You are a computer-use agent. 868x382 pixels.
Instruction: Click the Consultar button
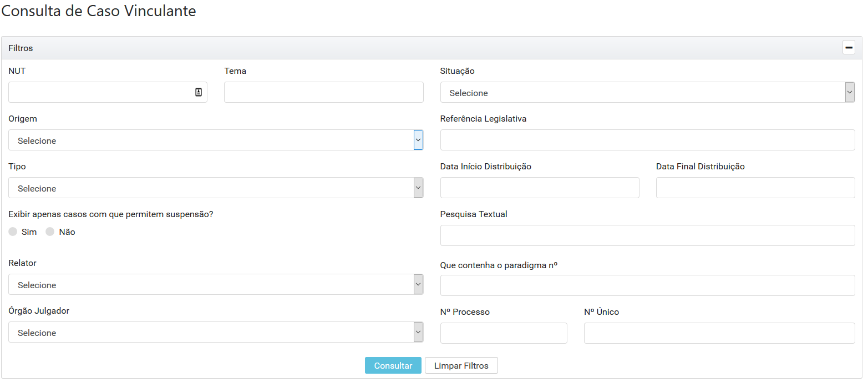coord(393,366)
